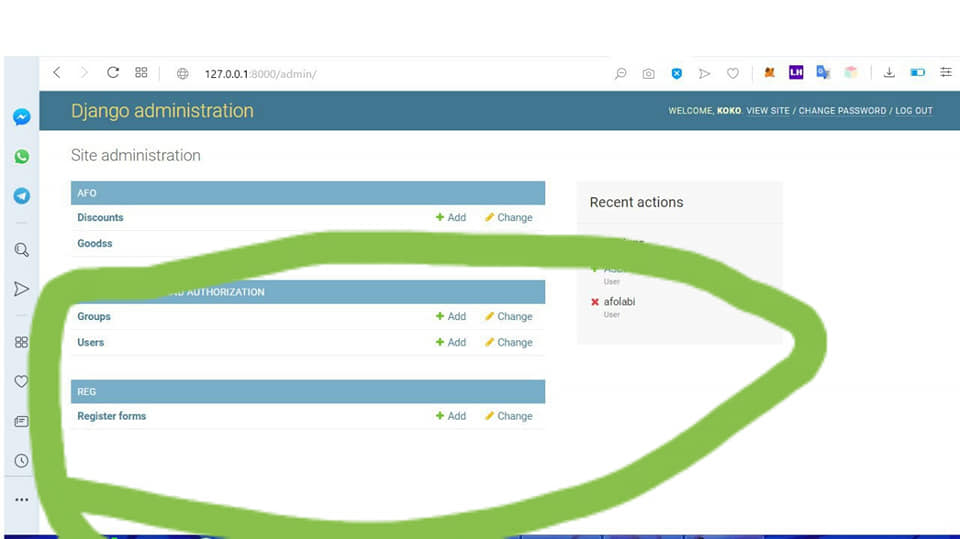Open Google Translate extension
Image resolution: width=960 pixels, height=539 pixels.
tap(823, 72)
